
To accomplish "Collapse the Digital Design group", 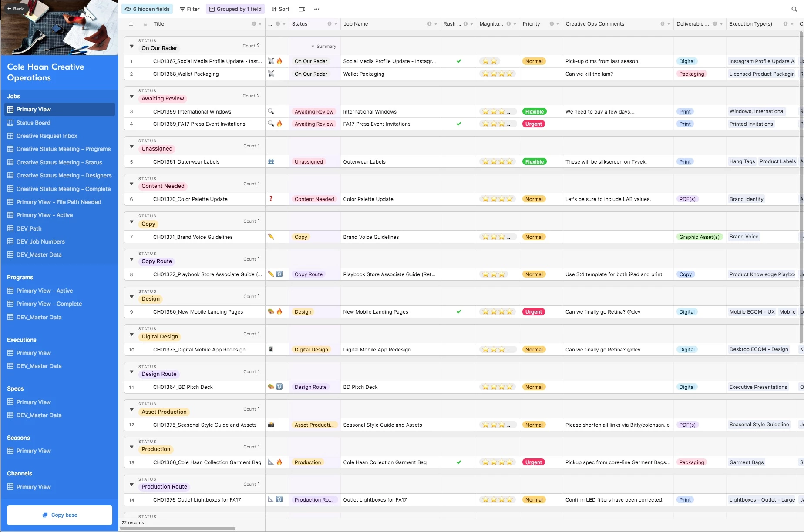I will 131,334.
